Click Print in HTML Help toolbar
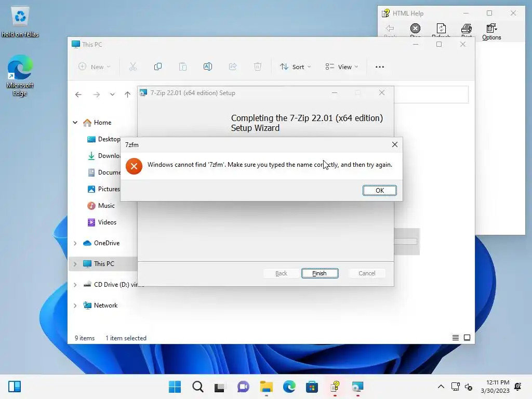 tap(467, 30)
